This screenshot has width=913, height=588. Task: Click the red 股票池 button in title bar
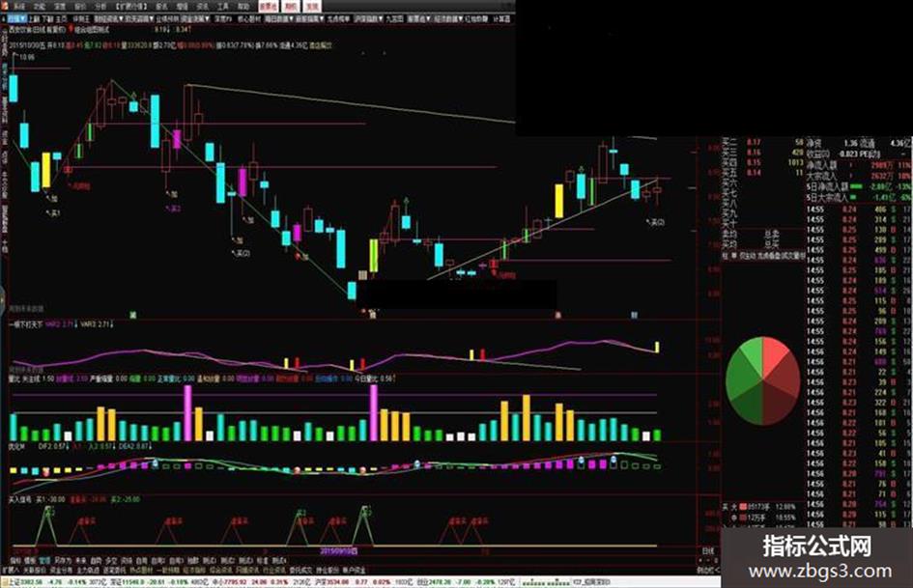[269, 7]
